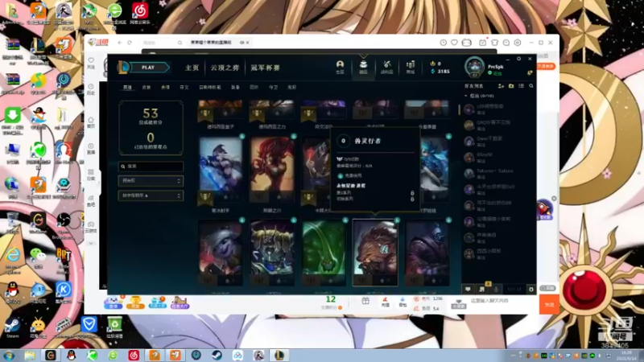Click the blue essence balance 3185
This screenshot has height=362, width=644.
coord(440,72)
